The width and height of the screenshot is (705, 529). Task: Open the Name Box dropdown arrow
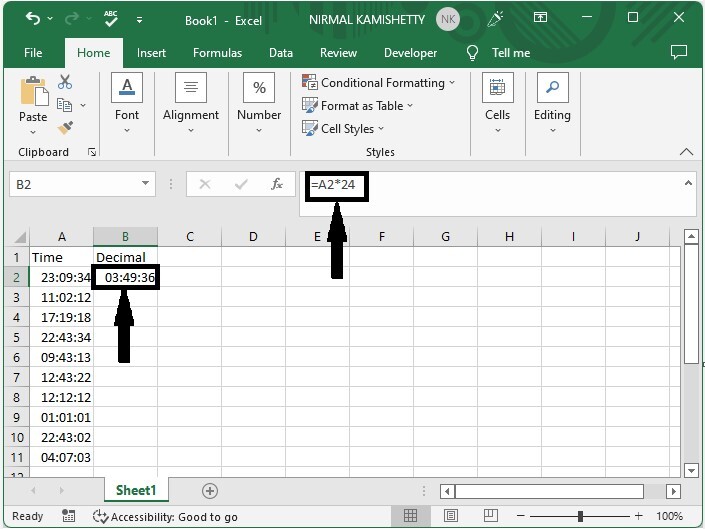tap(145, 183)
